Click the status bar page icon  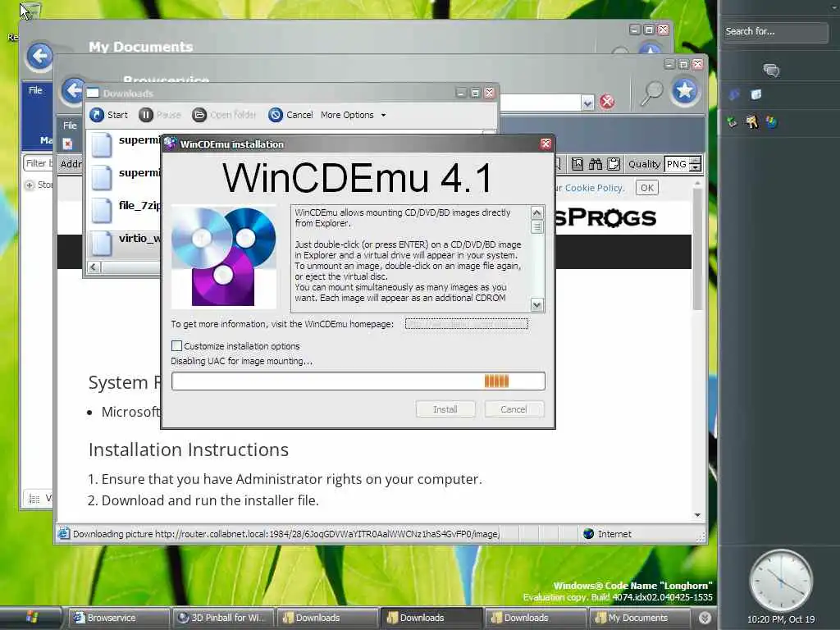(x=64, y=533)
